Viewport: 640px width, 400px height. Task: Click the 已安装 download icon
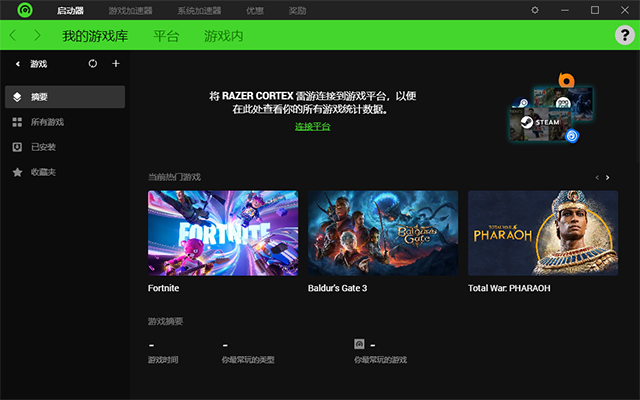point(17,147)
